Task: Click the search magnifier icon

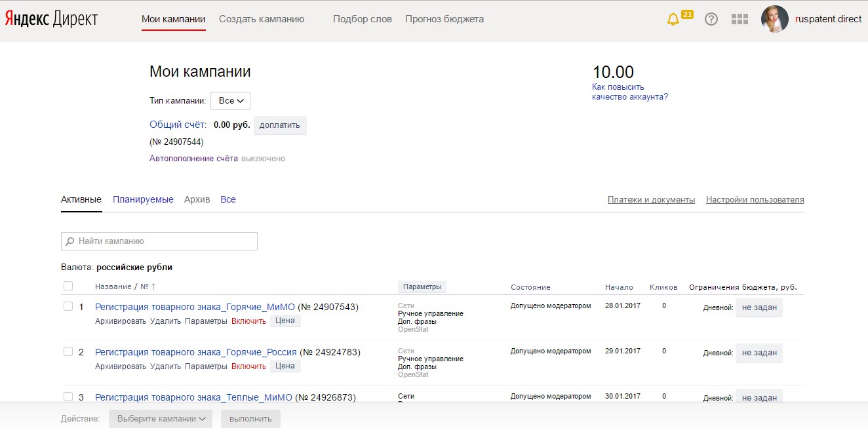Action: pyautogui.click(x=70, y=241)
